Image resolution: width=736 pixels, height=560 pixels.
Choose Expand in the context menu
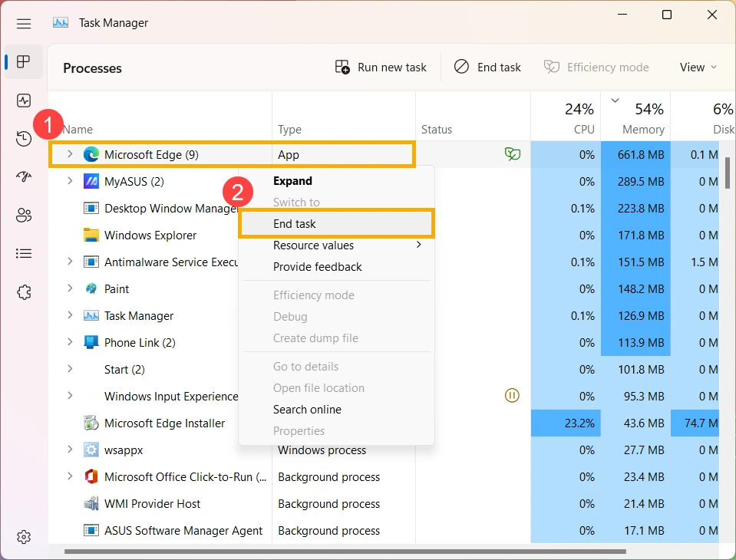[x=336, y=181]
